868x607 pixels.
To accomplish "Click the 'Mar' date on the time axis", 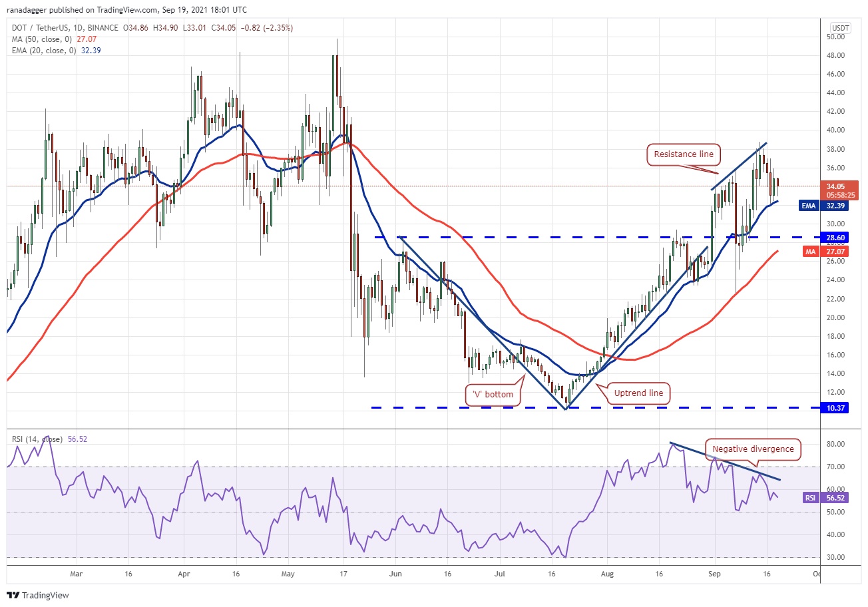I will (x=76, y=573).
